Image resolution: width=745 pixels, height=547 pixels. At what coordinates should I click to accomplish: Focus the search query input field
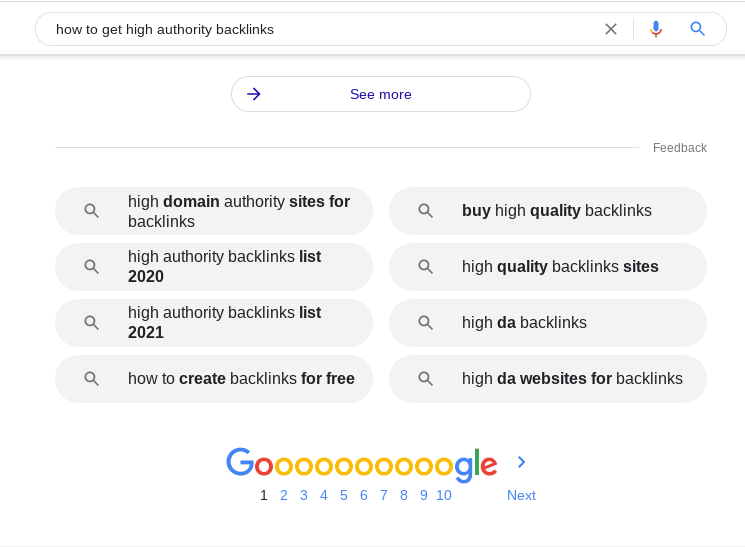pos(323,29)
